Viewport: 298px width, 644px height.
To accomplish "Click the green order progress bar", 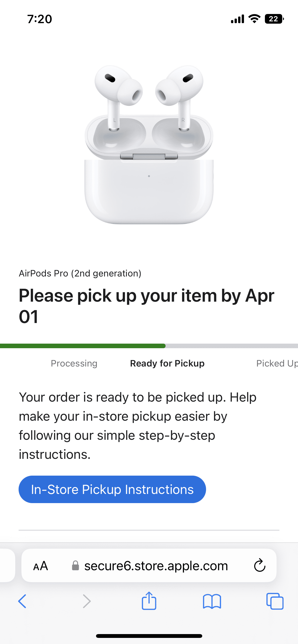I will [x=83, y=346].
